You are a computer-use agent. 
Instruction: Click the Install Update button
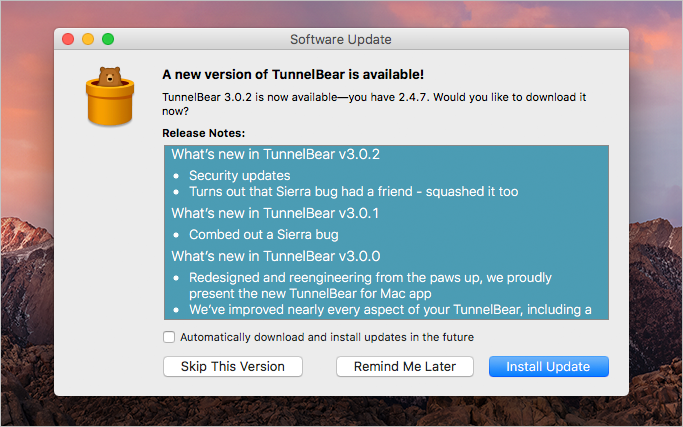(x=548, y=366)
